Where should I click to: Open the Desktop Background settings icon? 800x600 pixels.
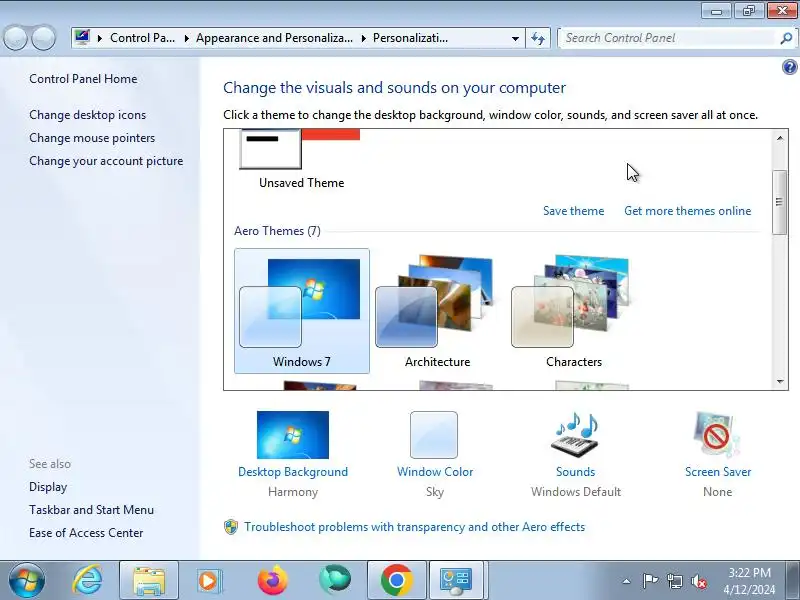pos(293,435)
